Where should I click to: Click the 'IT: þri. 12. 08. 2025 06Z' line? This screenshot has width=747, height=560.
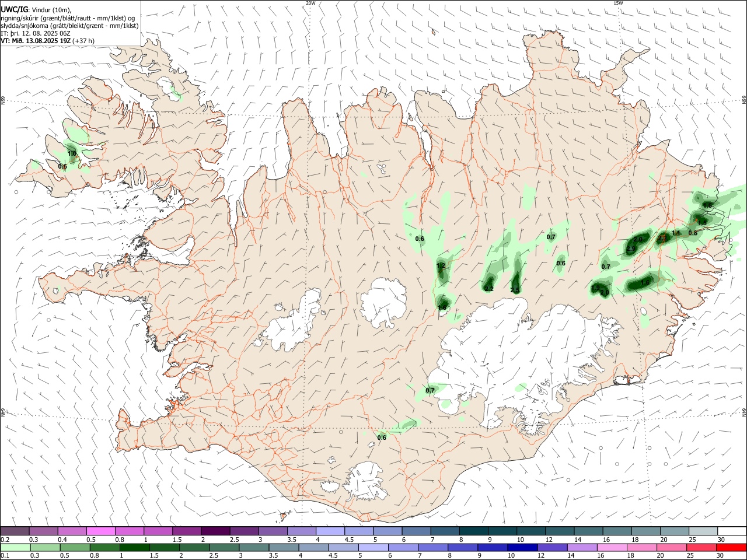[36, 33]
